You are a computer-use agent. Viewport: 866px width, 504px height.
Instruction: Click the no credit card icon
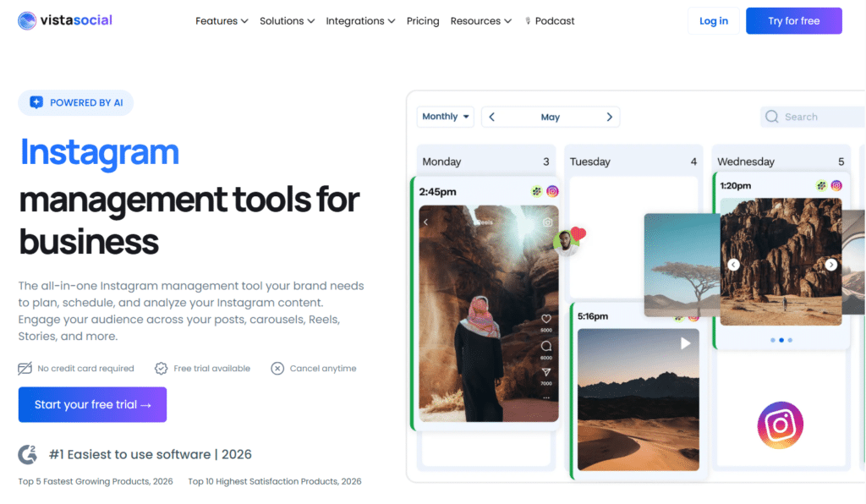point(25,368)
